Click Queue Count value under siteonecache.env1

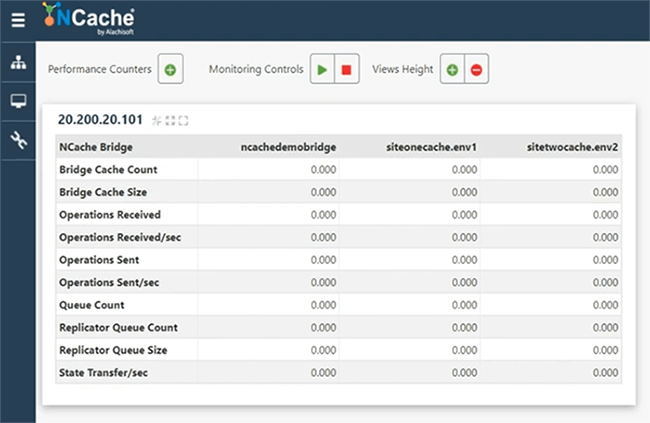(x=464, y=305)
